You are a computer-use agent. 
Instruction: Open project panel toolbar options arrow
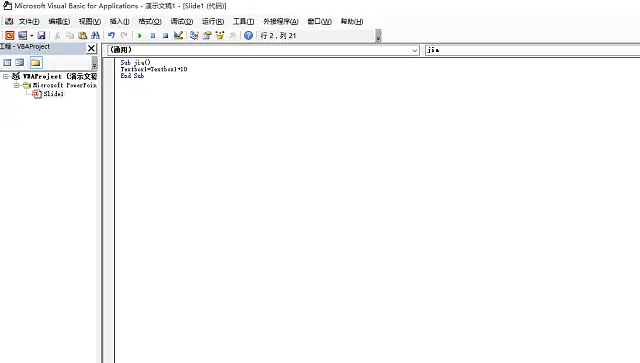point(94,63)
